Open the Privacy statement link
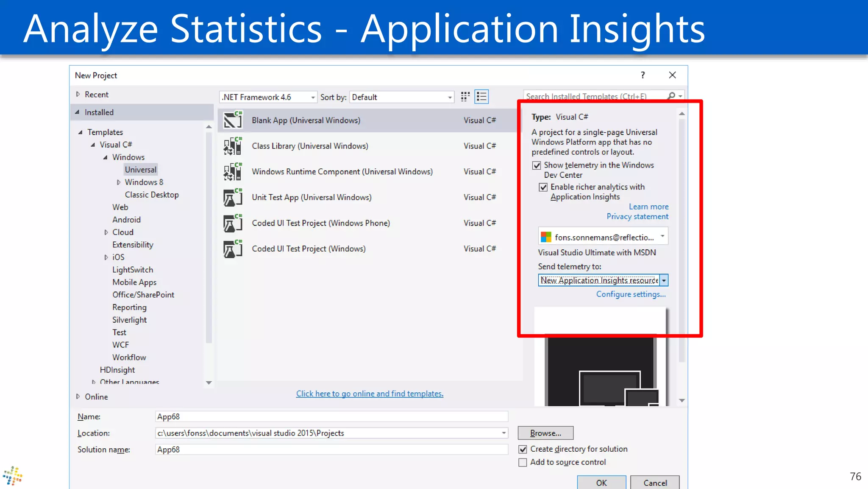The width and height of the screenshot is (868, 489). pyautogui.click(x=637, y=216)
